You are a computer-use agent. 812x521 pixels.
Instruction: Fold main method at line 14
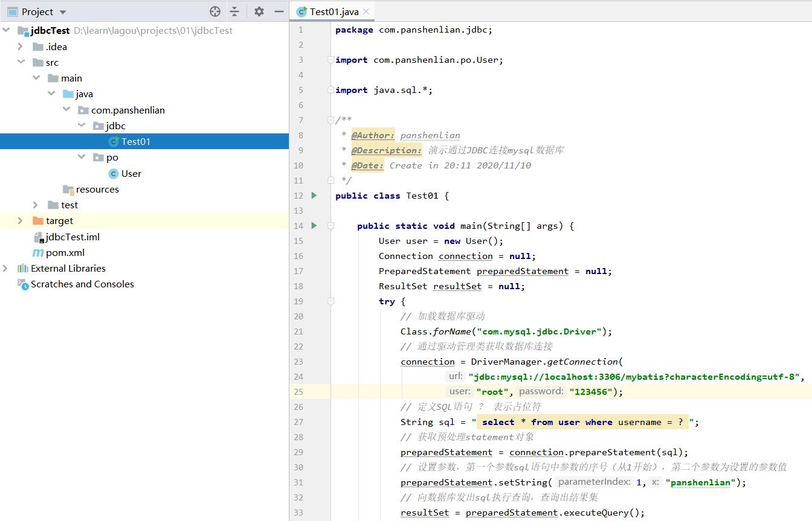pyautogui.click(x=330, y=225)
